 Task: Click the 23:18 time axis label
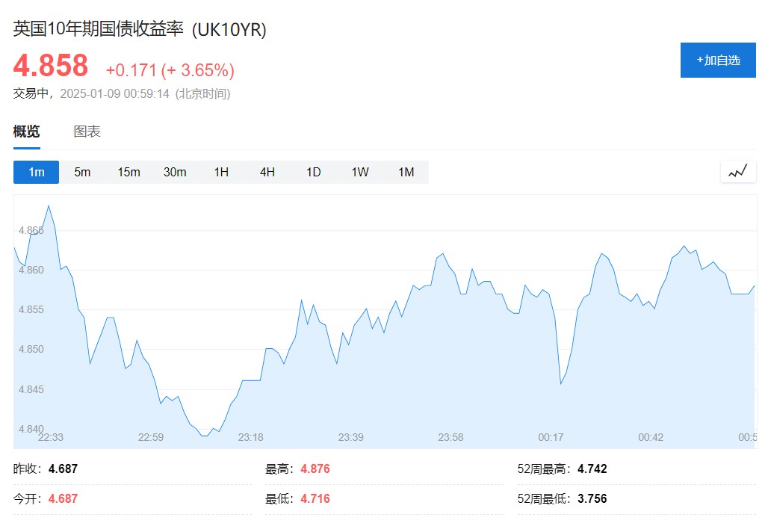tap(250, 437)
